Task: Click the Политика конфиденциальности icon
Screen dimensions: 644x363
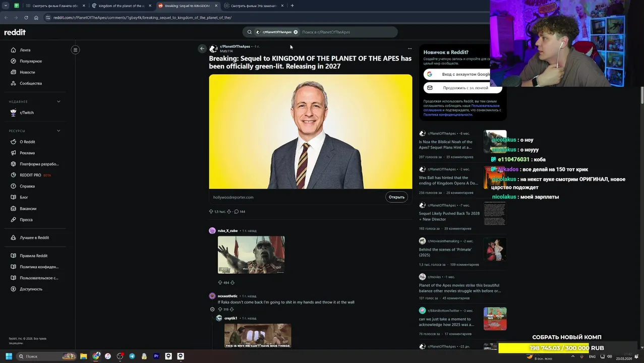Action: tap(14, 267)
